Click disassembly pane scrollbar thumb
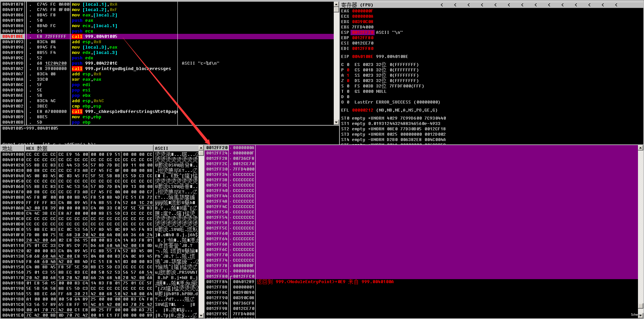This screenshot has width=644, height=319. (x=336, y=9)
